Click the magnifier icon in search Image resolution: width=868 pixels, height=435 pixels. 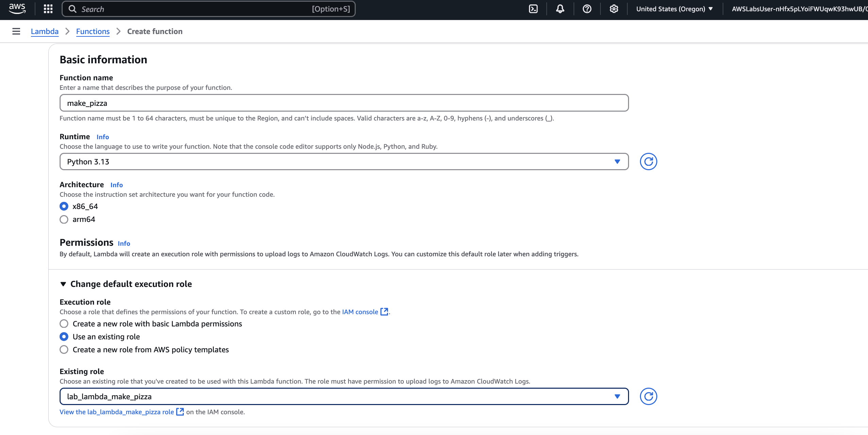coord(72,9)
